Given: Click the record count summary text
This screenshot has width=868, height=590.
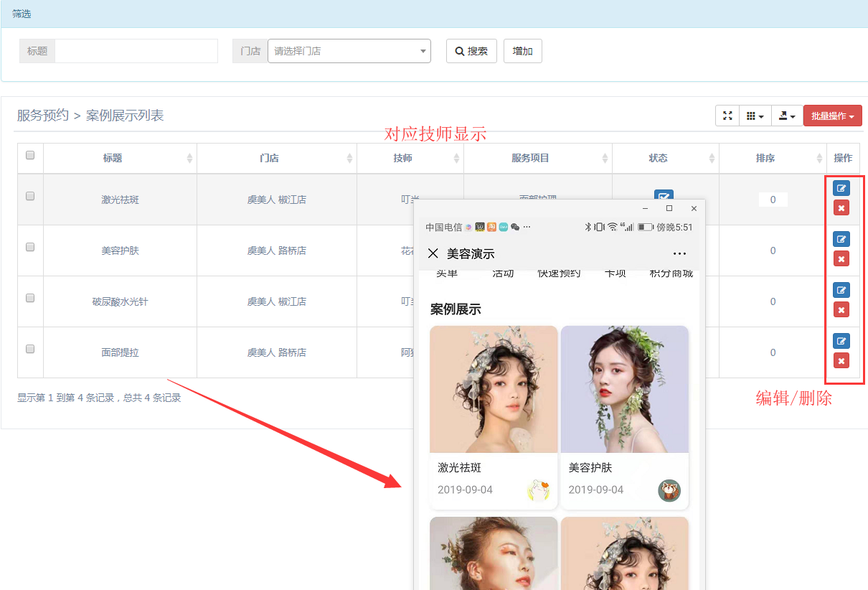Looking at the screenshot, I should 99,398.
